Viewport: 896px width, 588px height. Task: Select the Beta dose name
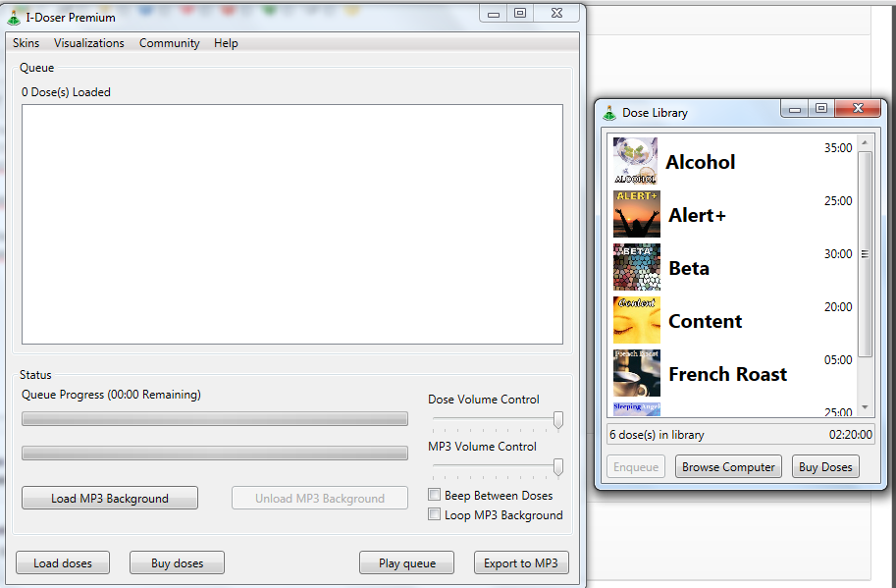point(689,269)
